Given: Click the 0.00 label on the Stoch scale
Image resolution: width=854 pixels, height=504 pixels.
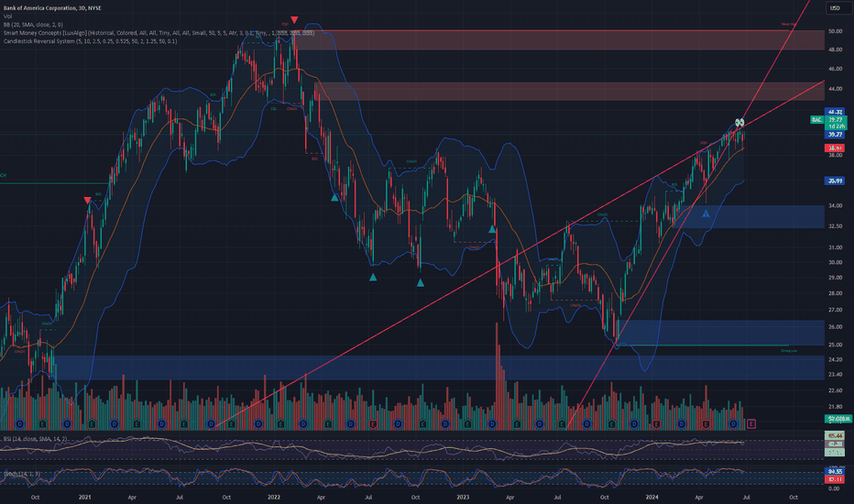Looking at the screenshot, I should 834,488.
